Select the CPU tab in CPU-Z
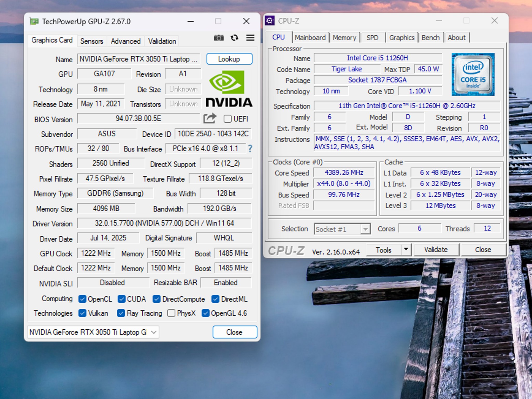Viewport: 532px width, 399px height. pyautogui.click(x=278, y=37)
